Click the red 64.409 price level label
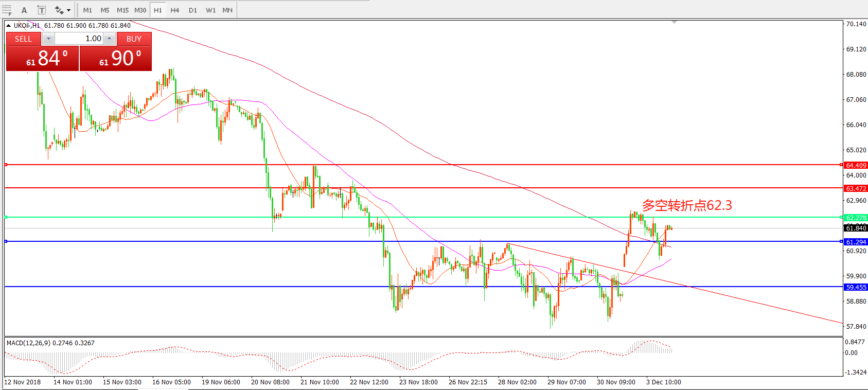 click(x=856, y=165)
